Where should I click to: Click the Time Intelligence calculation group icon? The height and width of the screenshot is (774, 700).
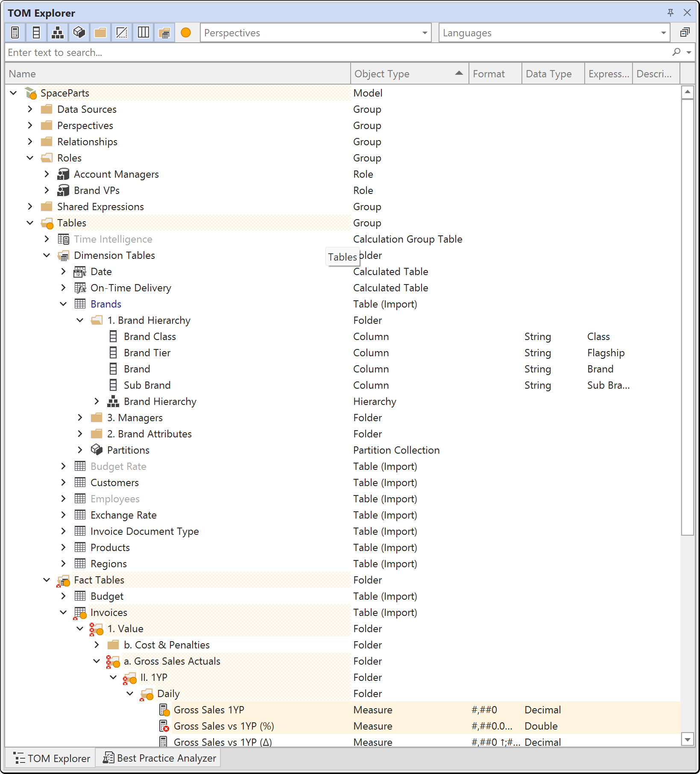[x=63, y=239]
